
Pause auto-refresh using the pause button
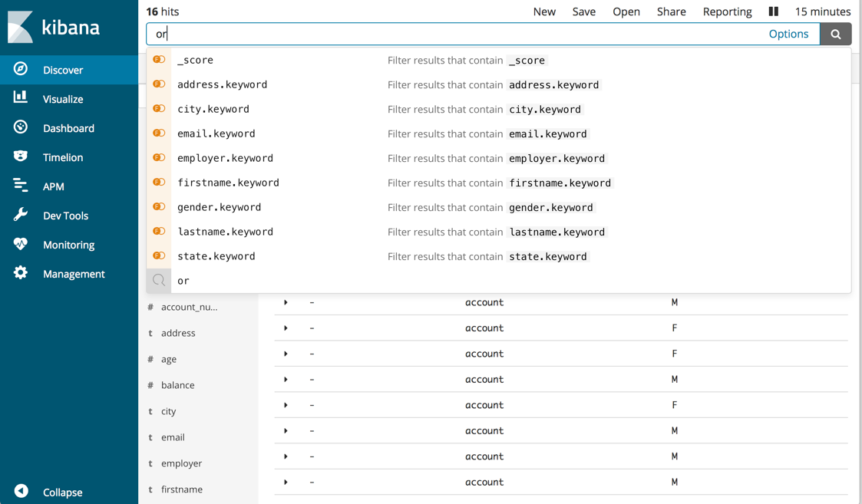click(773, 12)
